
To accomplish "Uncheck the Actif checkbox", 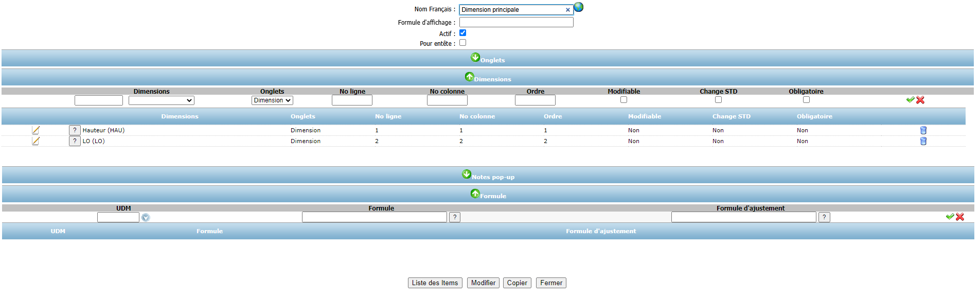I will point(462,33).
